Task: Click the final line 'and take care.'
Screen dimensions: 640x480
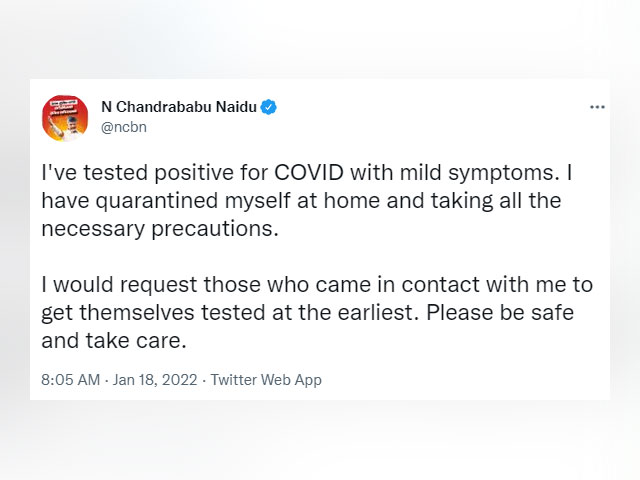Action: click(114, 340)
